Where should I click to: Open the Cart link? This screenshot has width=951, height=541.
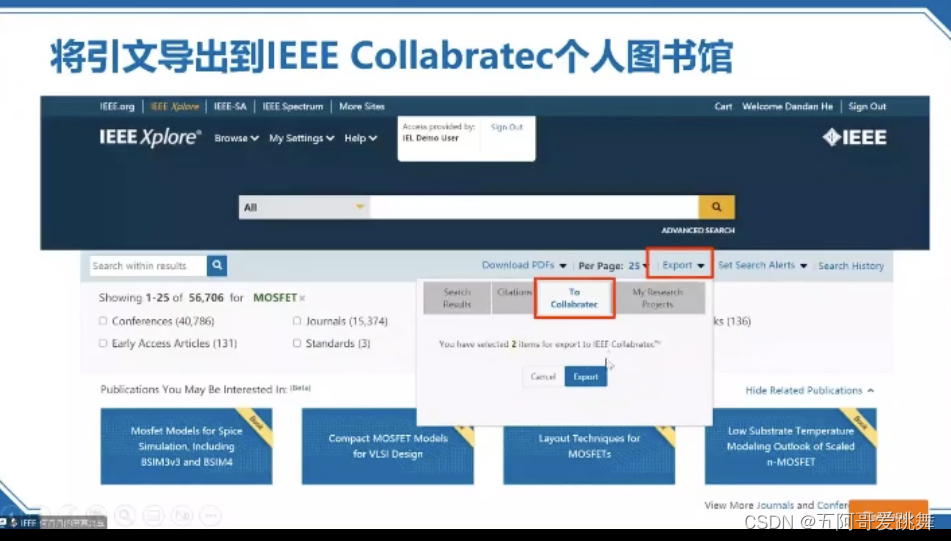(x=723, y=107)
